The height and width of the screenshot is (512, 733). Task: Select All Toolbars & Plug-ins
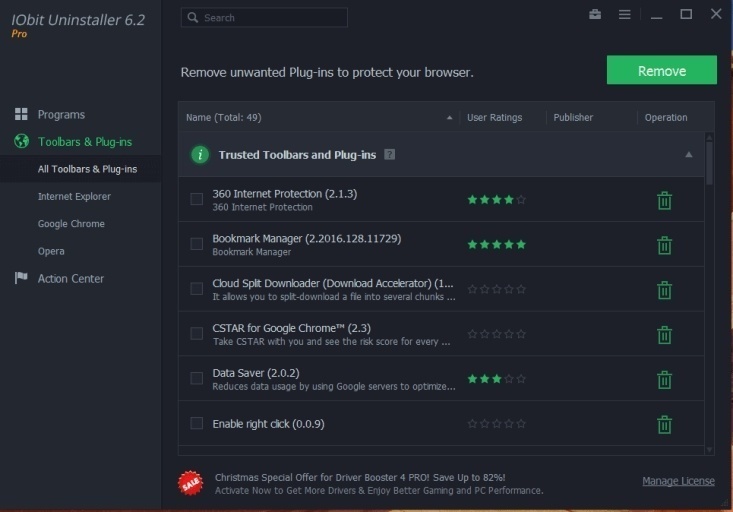[87, 169]
